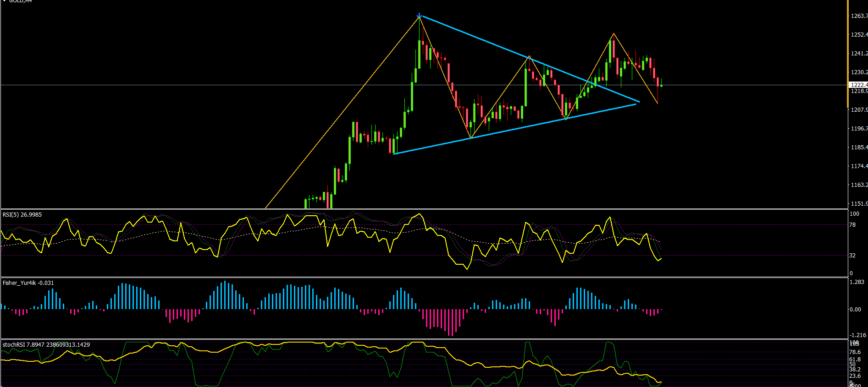This screenshot has width=868, height=387.
Task: Click the Fisher scale value 0.00
Action: coord(855,310)
